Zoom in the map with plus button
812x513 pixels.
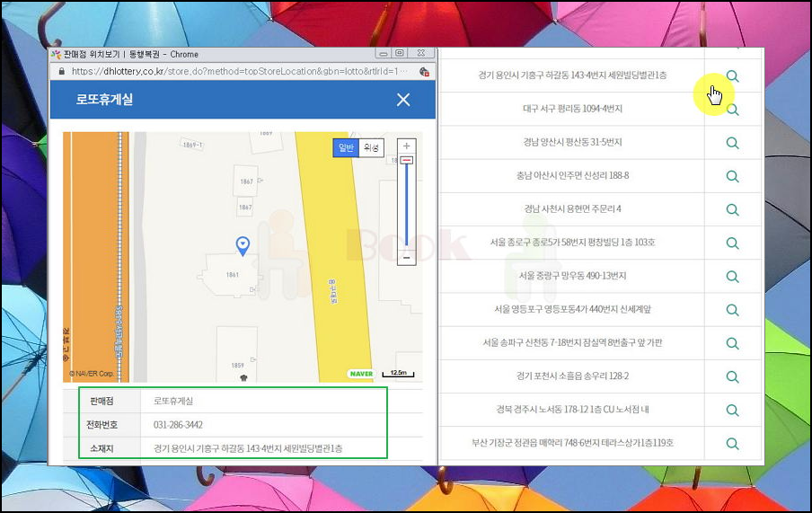[x=407, y=146]
